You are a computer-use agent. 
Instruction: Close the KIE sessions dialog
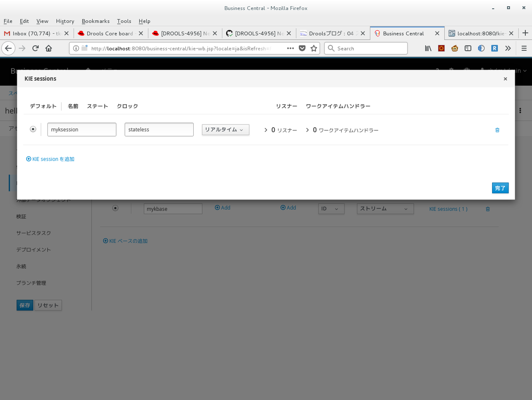pos(505,79)
